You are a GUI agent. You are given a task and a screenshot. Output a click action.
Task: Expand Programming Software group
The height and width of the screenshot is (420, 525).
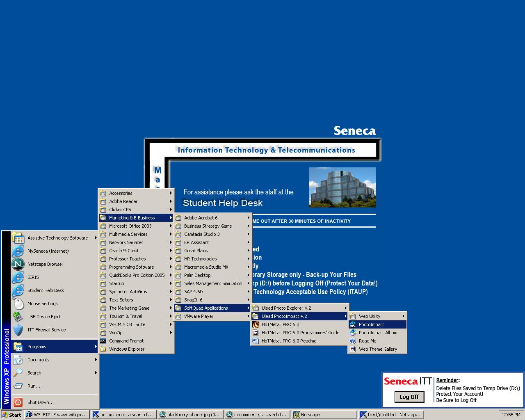click(x=136, y=267)
